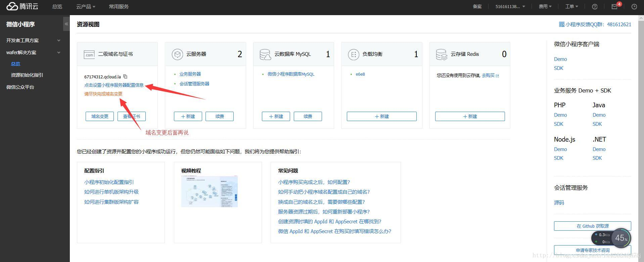Open FAQ 如何手动把小程序域名配置成自己的域名?
The height and width of the screenshot is (262, 644).
pyautogui.click(x=324, y=192)
